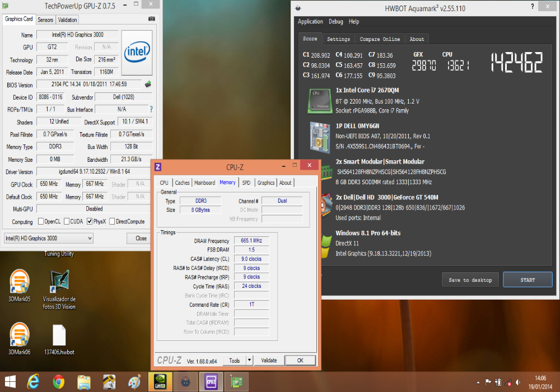Viewport: 560px width, 392px height.
Task: Switch to NVIDIA app in taskbar
Action: pos(160,382)
